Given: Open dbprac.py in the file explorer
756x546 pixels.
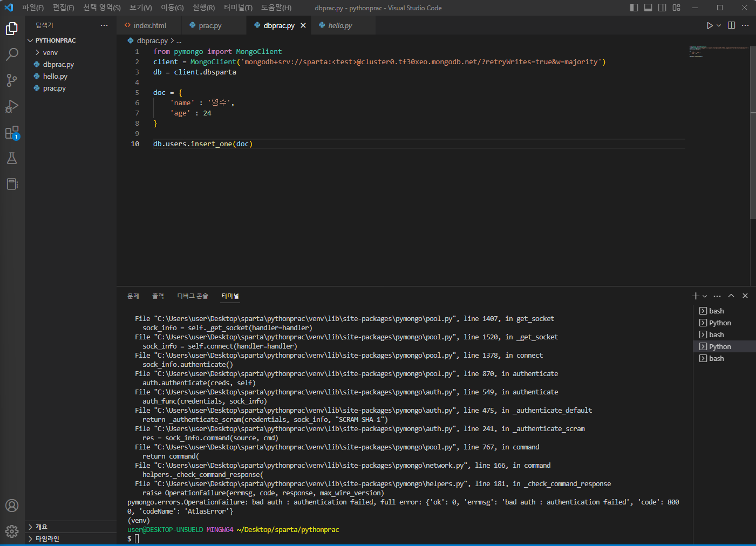Looking at the screenshot, I should point(71,64).
